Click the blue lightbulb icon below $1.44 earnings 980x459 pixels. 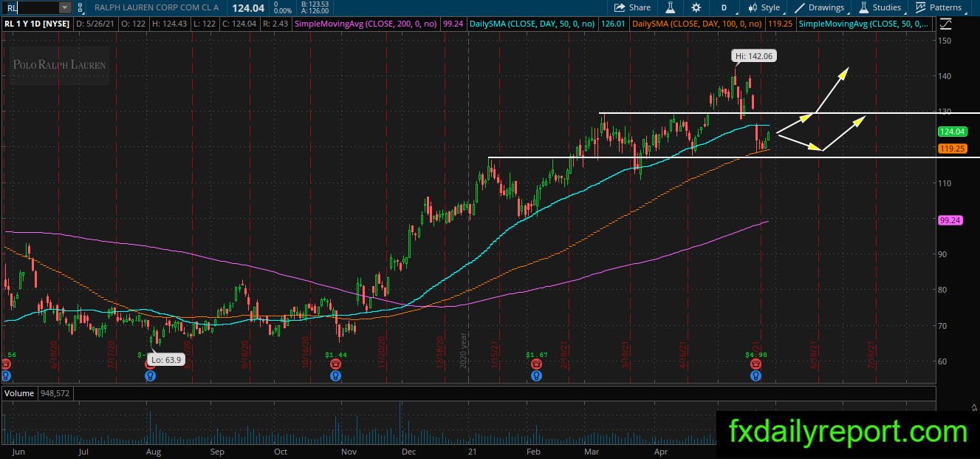tap(336, 375)
